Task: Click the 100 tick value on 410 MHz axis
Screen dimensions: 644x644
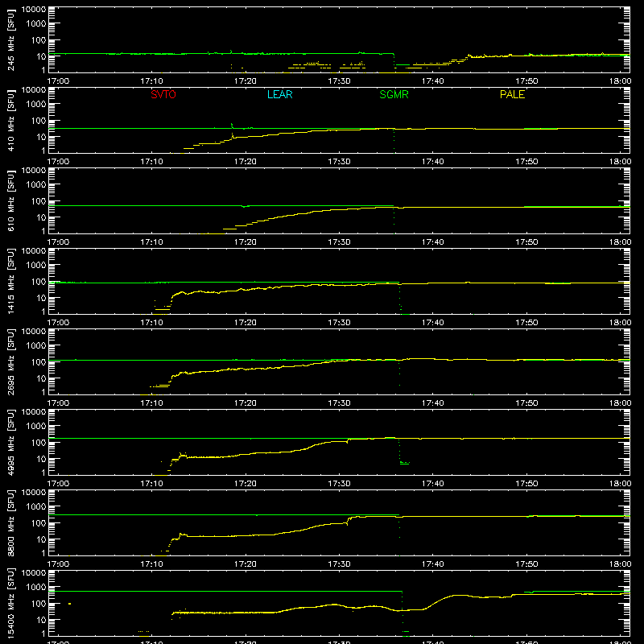Action: [x=39, y=121]
